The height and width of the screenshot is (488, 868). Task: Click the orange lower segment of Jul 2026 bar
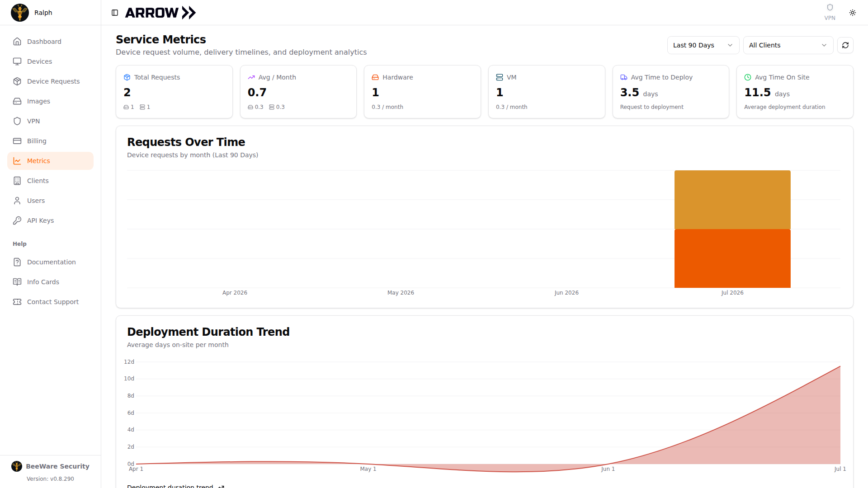coord(732,258)
